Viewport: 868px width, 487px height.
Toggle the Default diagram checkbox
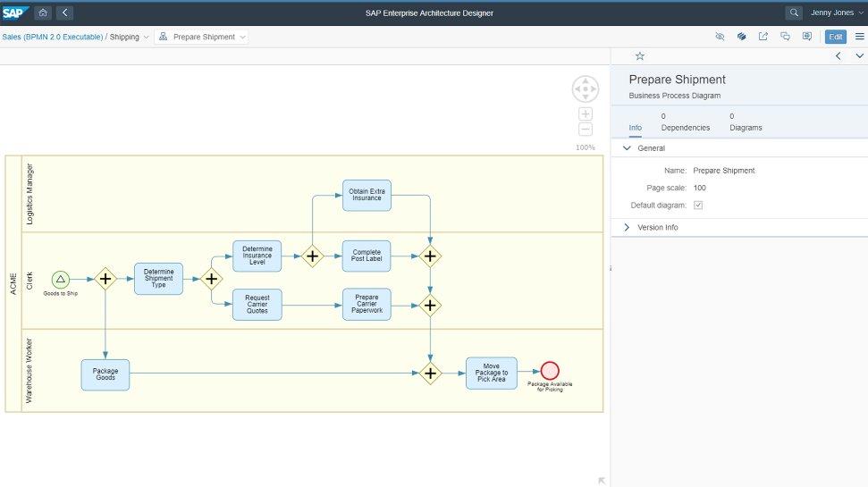pyautogui.click(x=698, y=206)
